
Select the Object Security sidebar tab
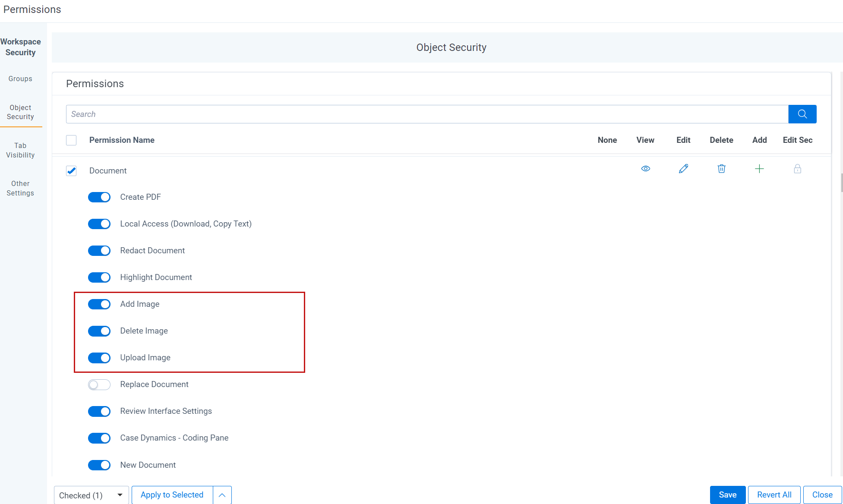tap(20, 112)
